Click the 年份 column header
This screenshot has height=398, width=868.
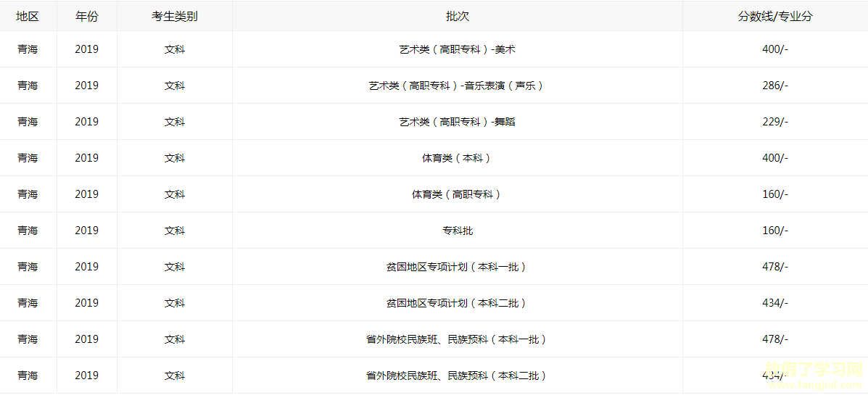pyautogui.click(x=86, y=16)
